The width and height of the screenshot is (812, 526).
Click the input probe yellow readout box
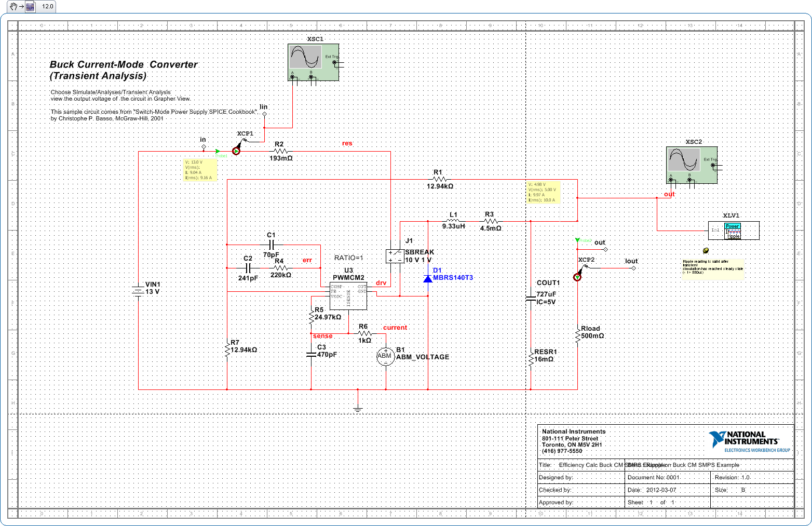coord(200,170)
